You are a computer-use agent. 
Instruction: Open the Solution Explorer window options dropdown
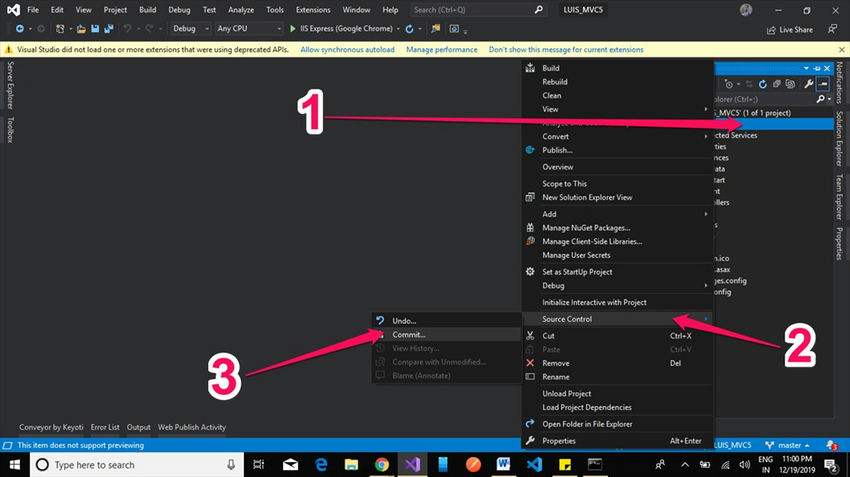point(806,68)
